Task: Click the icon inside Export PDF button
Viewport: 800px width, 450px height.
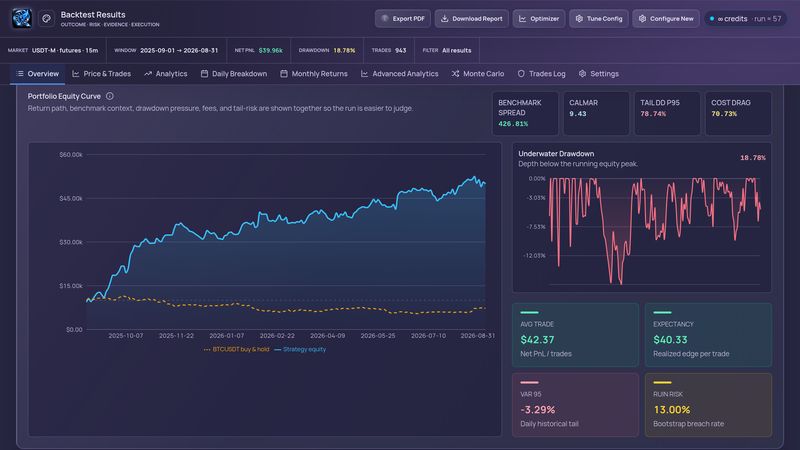Action: (385, 18)
